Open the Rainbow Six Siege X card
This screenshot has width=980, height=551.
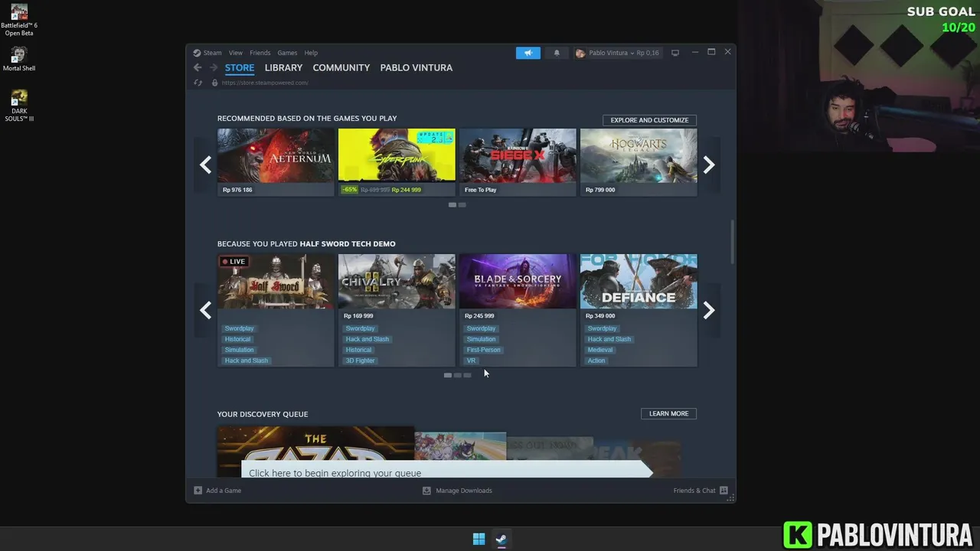tap(518, 162)
